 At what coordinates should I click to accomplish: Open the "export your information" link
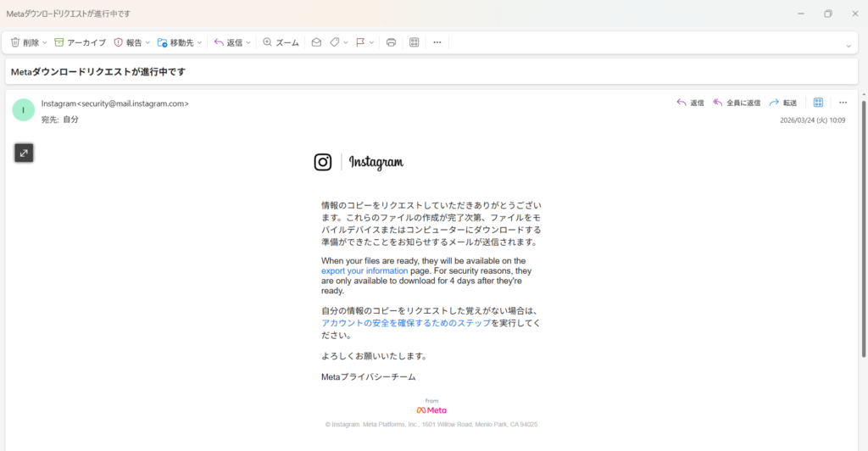click(x=364, y=271)
